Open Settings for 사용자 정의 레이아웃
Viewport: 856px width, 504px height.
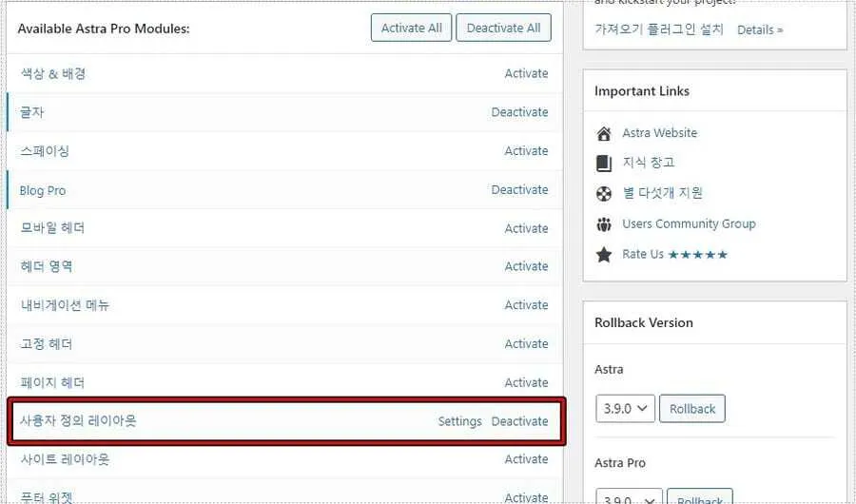[459, 421]
